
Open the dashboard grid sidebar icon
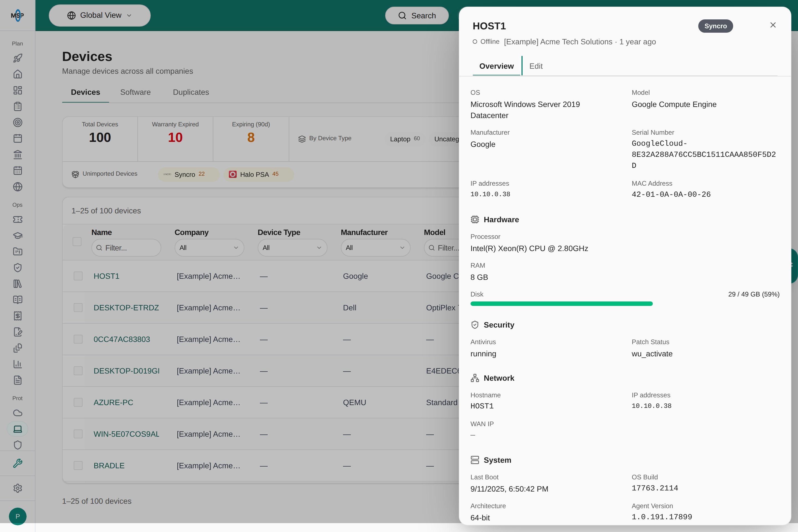(x=18, y=90)
